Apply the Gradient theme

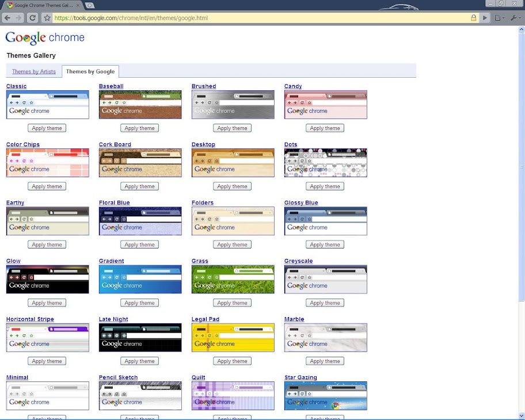140,303
